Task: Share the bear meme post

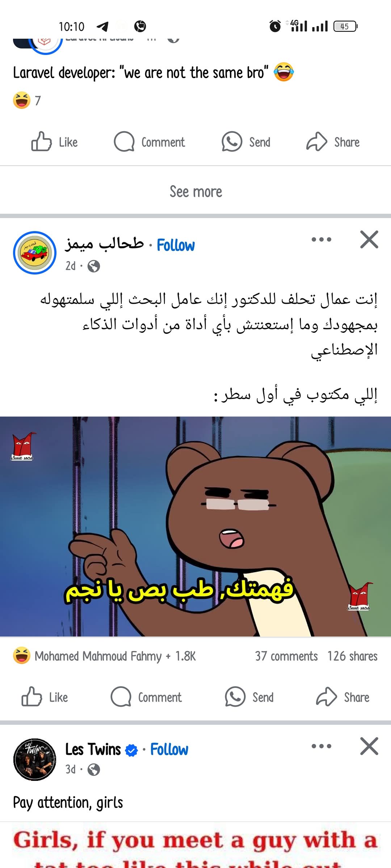Action: (342, 697)
